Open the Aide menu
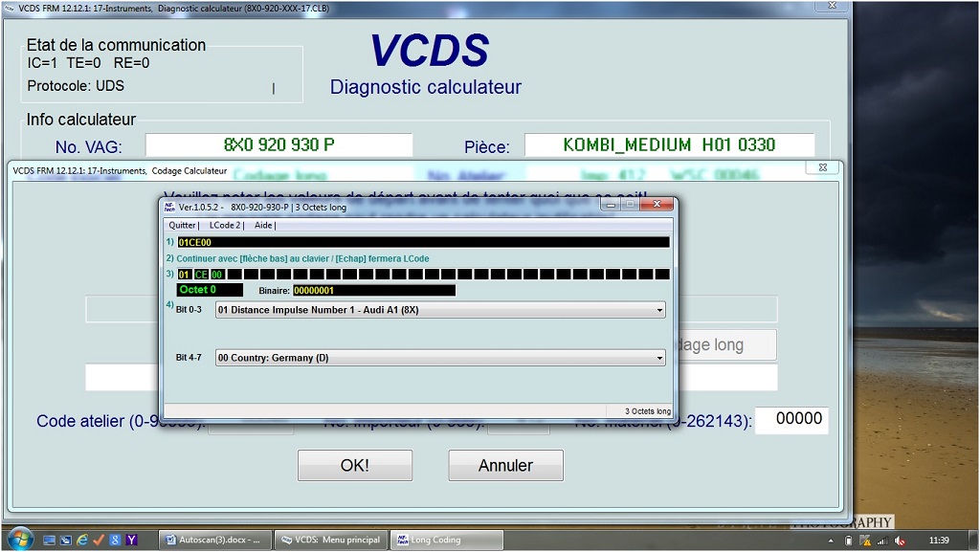 263,226
